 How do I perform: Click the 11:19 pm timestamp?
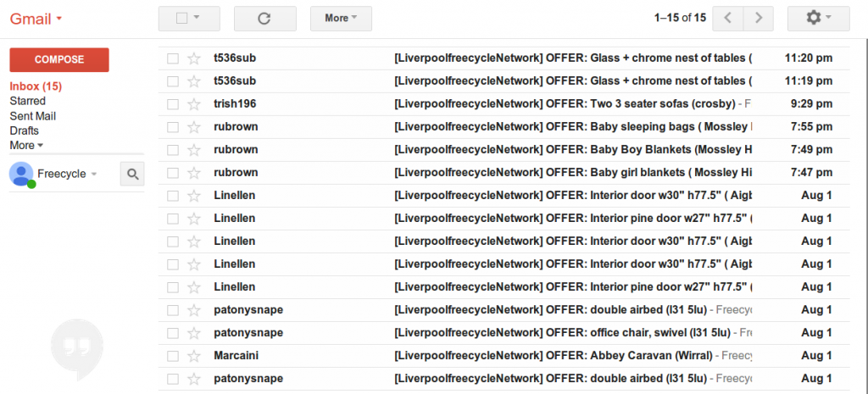[808, 81]
